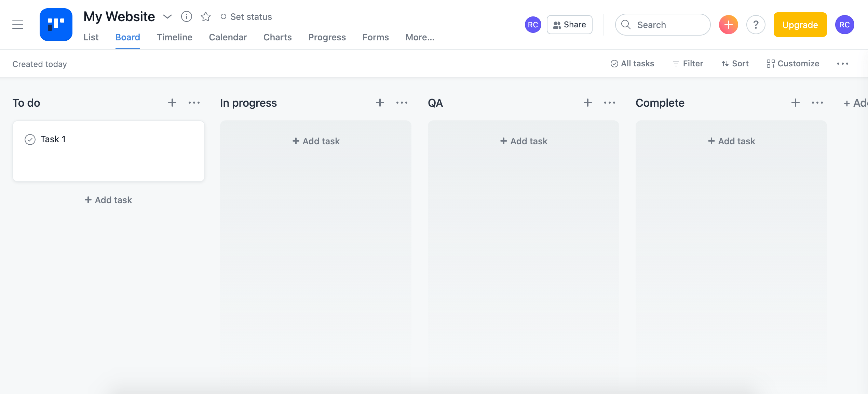
Task: Click the Share button
Action: [x=569, y=25]
